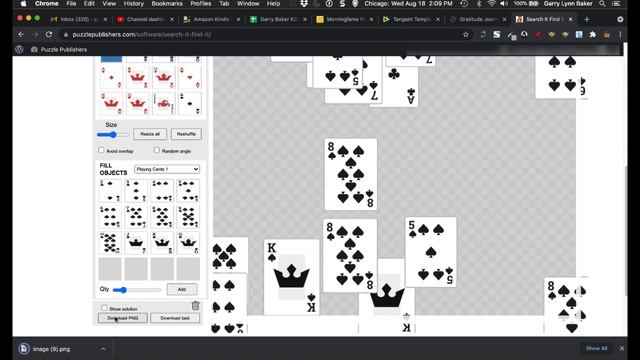The width and height of the screenshot is (640, 360).
Task: Select the Jack of spades fill object
Action: pos(136,243)
